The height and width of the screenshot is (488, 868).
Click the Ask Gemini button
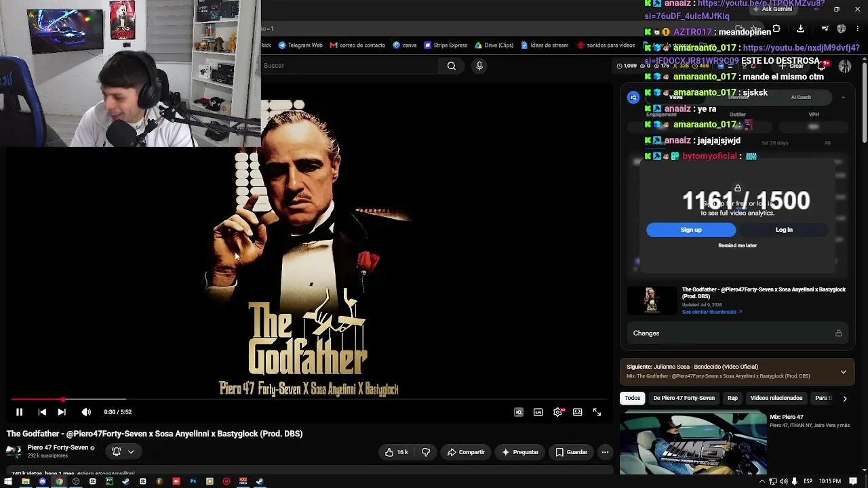pos(772,9)
